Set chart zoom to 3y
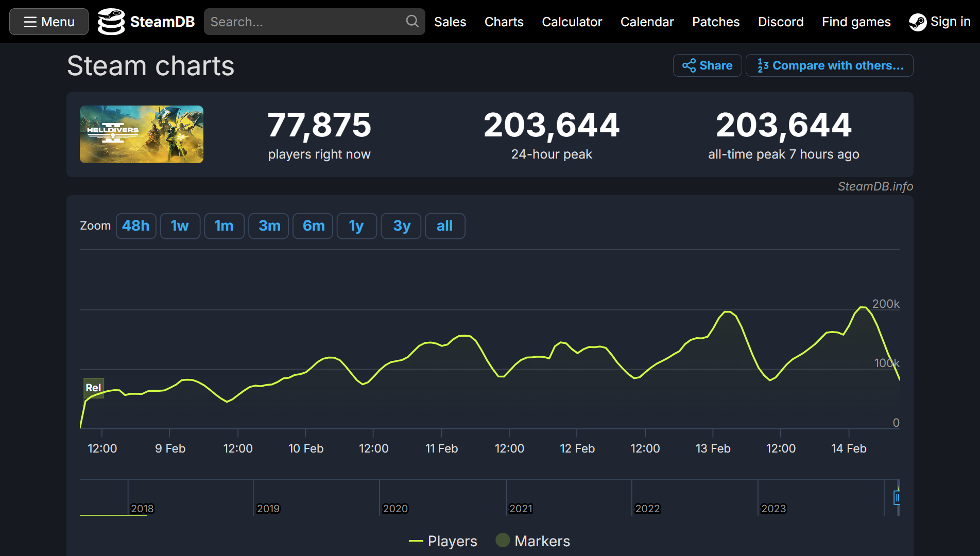This screenshot has width=980, height=556. pyautogui.click(x=402, y=226)
